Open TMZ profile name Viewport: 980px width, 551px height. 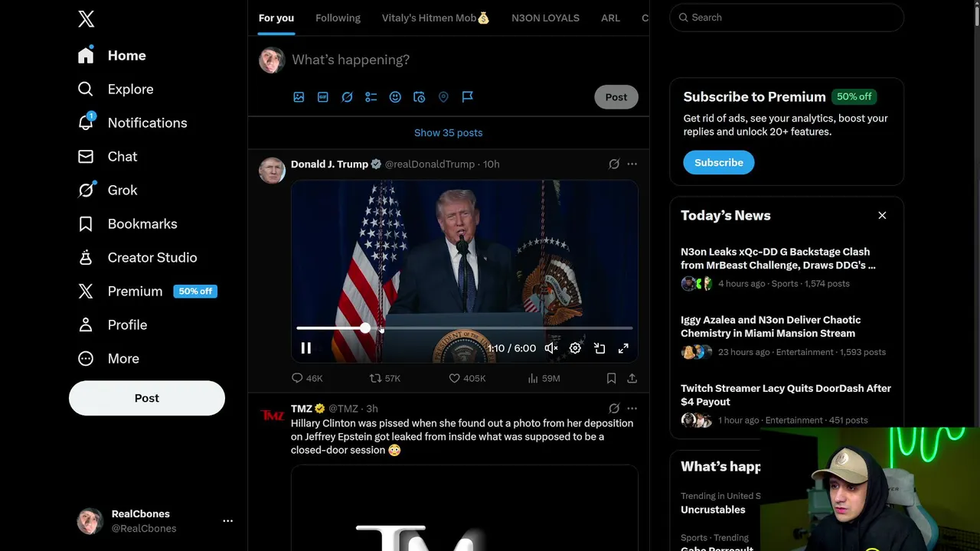(301, 409)
